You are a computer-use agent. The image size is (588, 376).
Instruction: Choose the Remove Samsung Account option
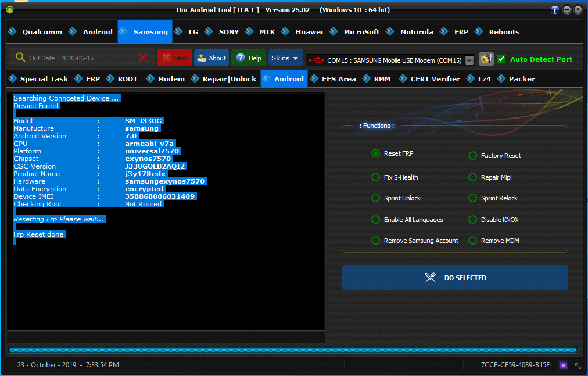pos(375,241)
